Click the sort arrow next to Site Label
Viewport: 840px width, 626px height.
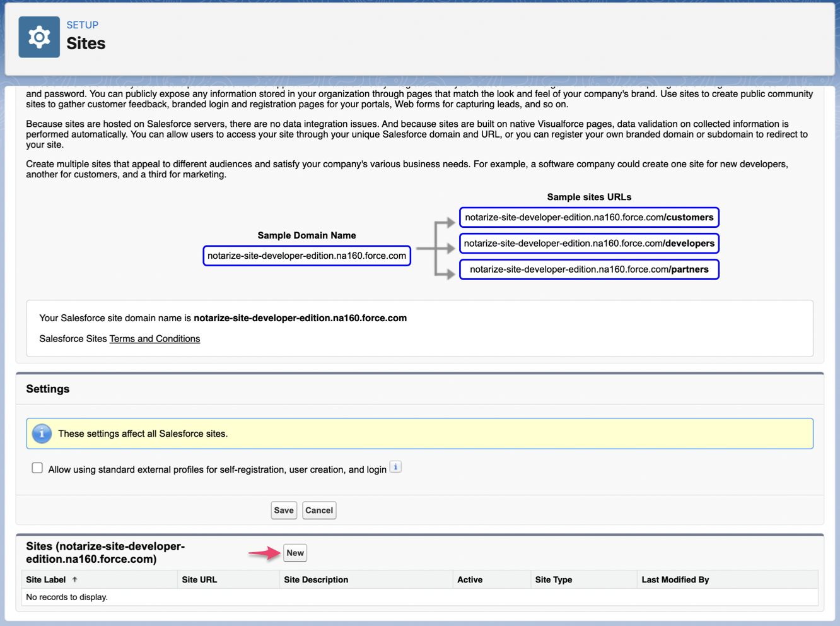[74, 579]
